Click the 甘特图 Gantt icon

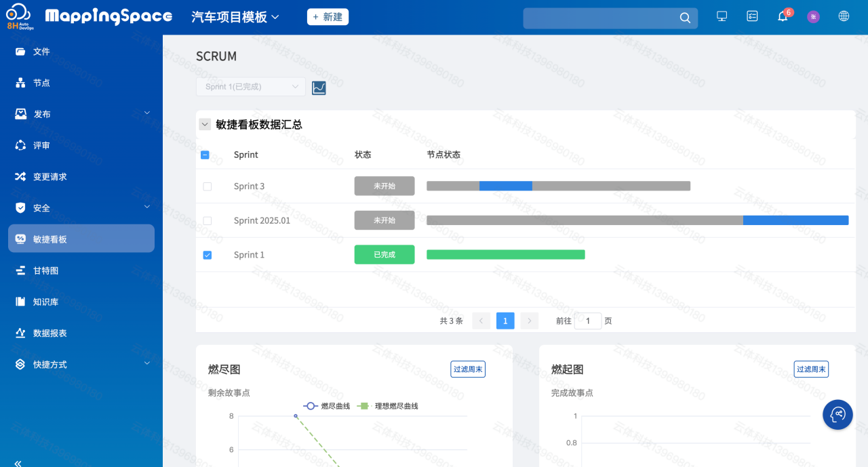click(20, 270)
